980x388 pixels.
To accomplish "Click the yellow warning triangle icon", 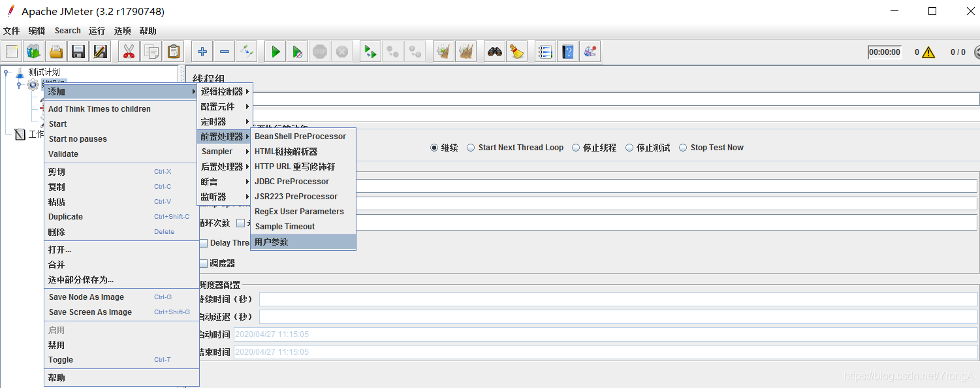I will 928,52.
